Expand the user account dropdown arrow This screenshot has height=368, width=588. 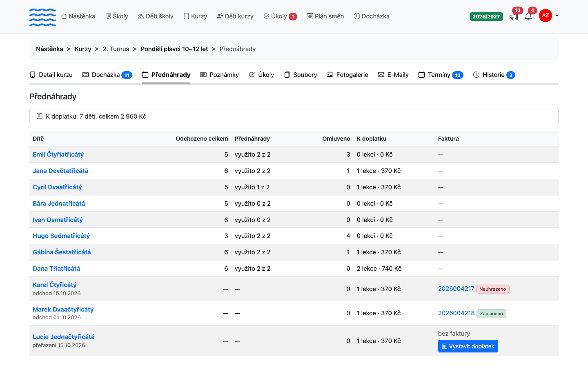point(557,16)
